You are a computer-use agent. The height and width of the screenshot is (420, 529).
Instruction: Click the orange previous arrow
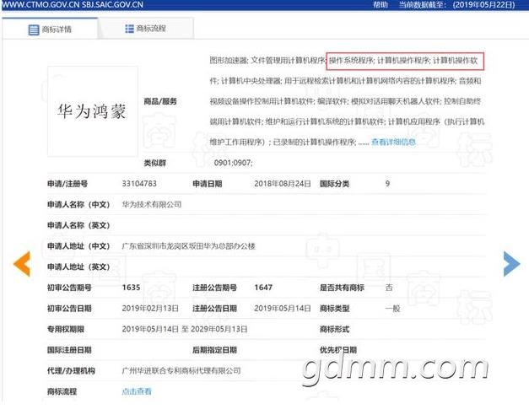pyautogui.click(x=22, y=264)
